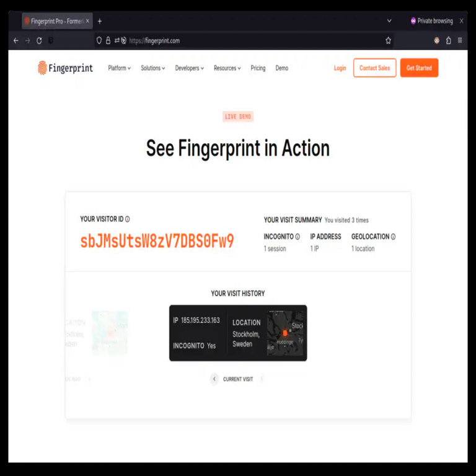Viewport: 476px width, 476px height.
Task: Go to previous visit with left chevron
Action: pyautogui.click(x=214, y=379)
